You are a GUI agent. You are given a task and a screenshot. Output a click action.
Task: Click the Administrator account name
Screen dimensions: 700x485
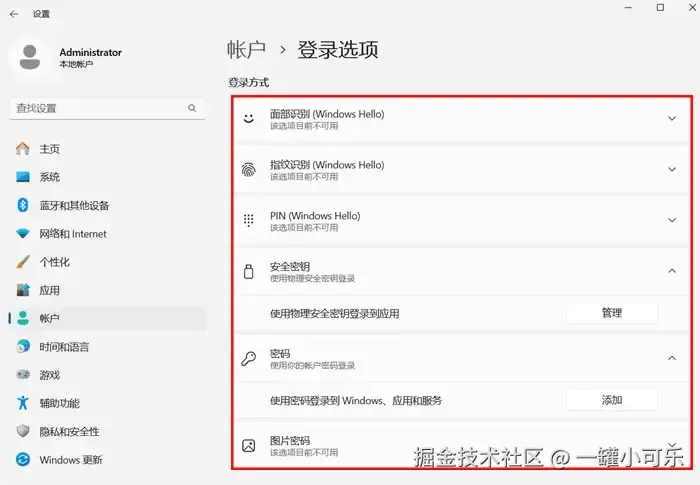coord(91,52)
